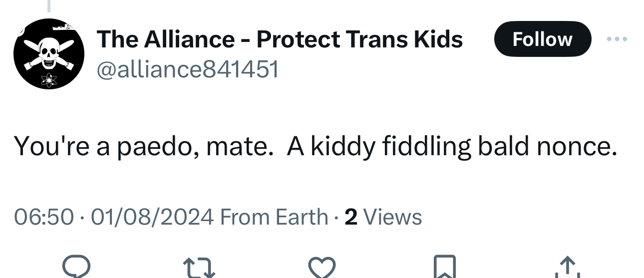Click the @alliance841451 handle
The image size is (644, 278).
187,70
